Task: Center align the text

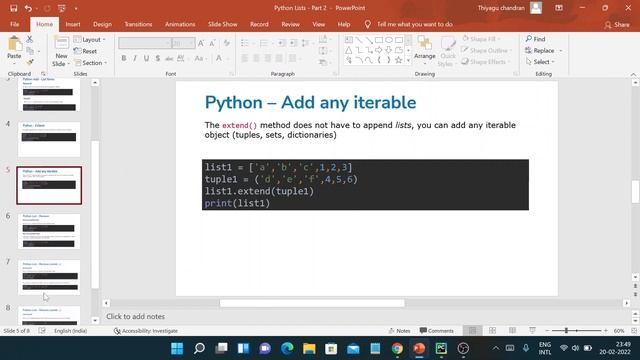Action: click(256, 58)
